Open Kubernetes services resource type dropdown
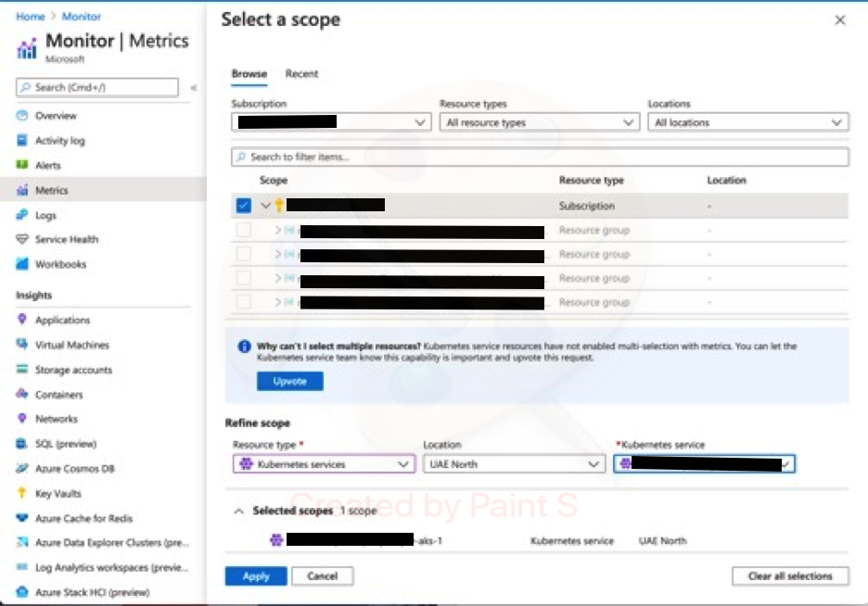The image size is (868, 606). pyautogui.click(x=324, y=464)
